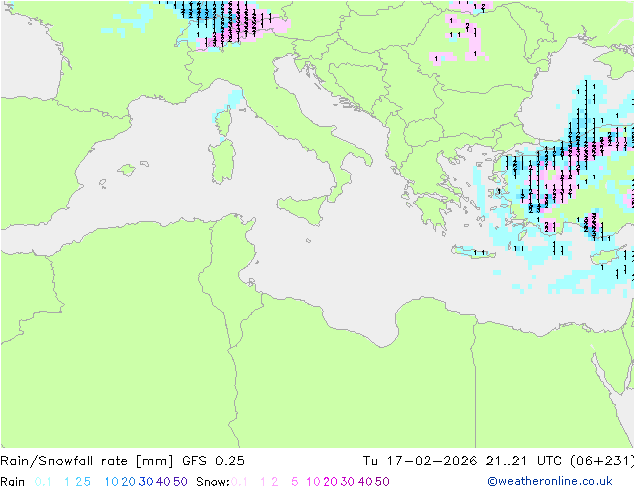The image size is (634, 490).
Task: Click the island of Crete on map
Action: pos(473,251)
